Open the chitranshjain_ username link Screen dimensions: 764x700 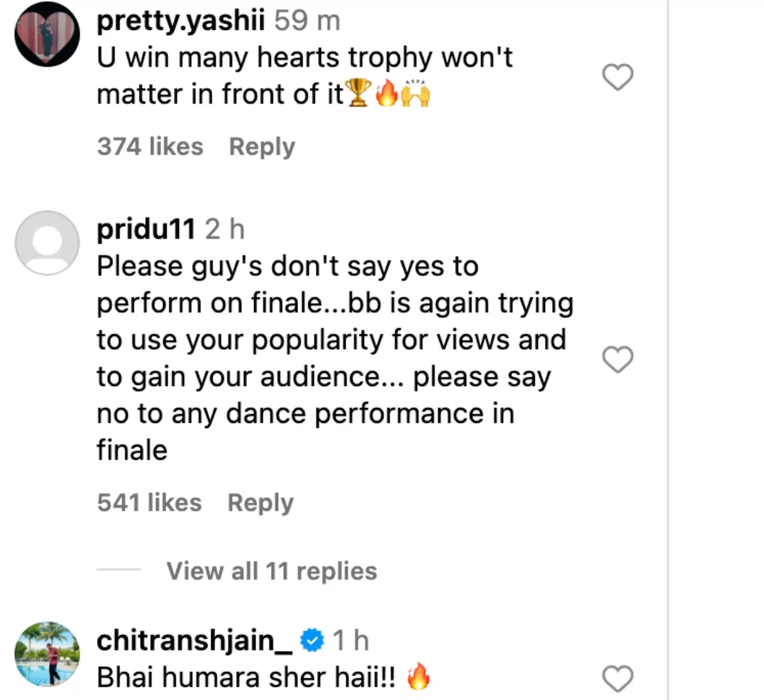pyautogui.click(x=194, y=641)
